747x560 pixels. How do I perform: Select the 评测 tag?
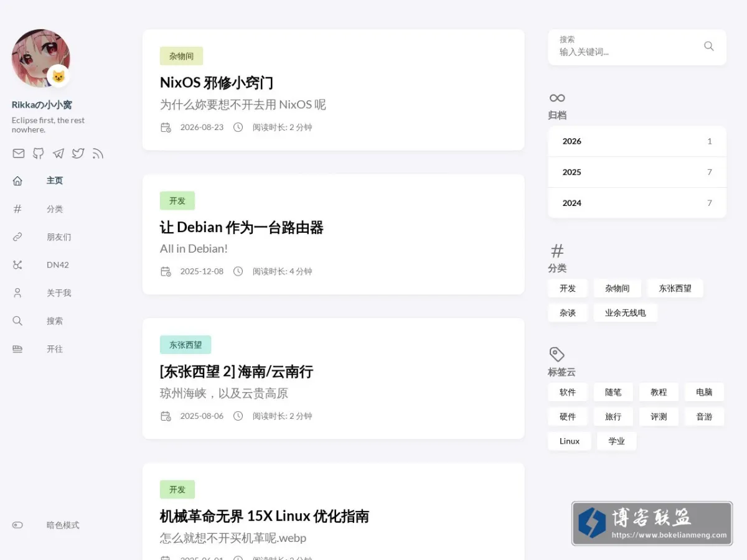[659, 417]
